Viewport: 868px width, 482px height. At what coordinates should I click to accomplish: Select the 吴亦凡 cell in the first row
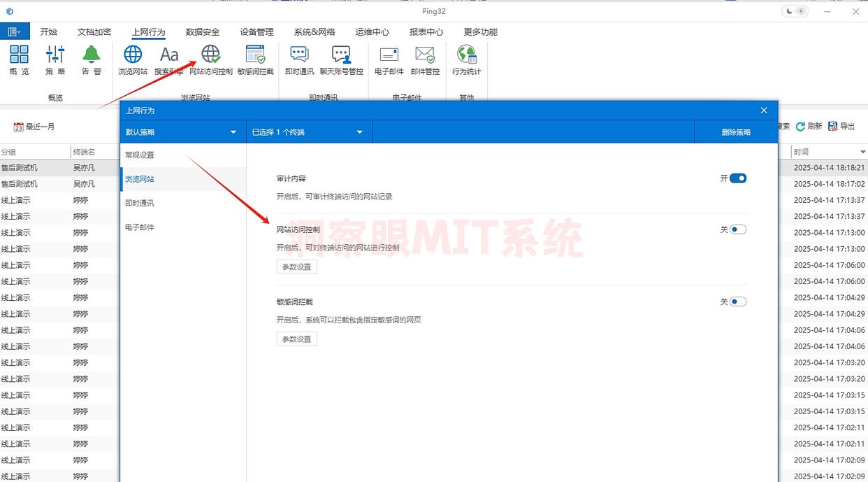[x=84, y=168]
